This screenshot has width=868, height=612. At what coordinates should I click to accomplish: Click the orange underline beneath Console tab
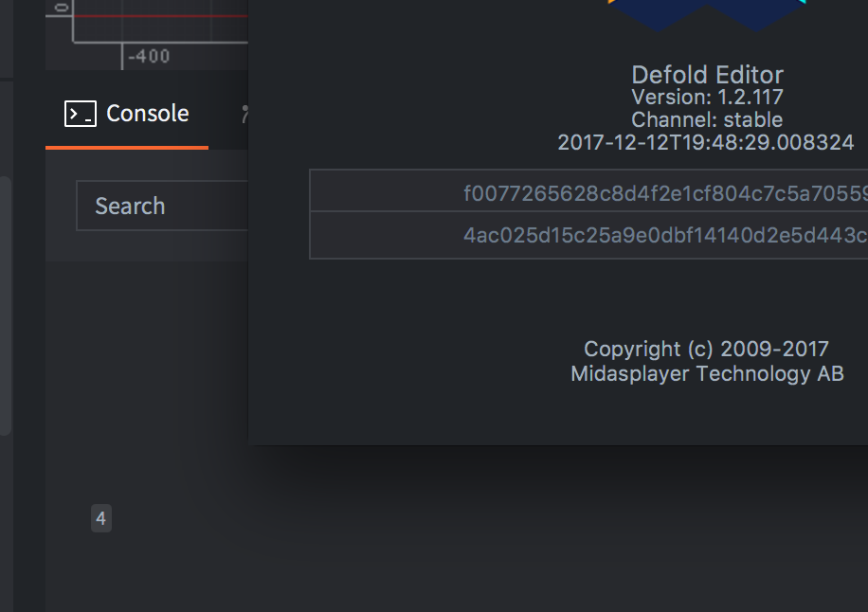127,148
